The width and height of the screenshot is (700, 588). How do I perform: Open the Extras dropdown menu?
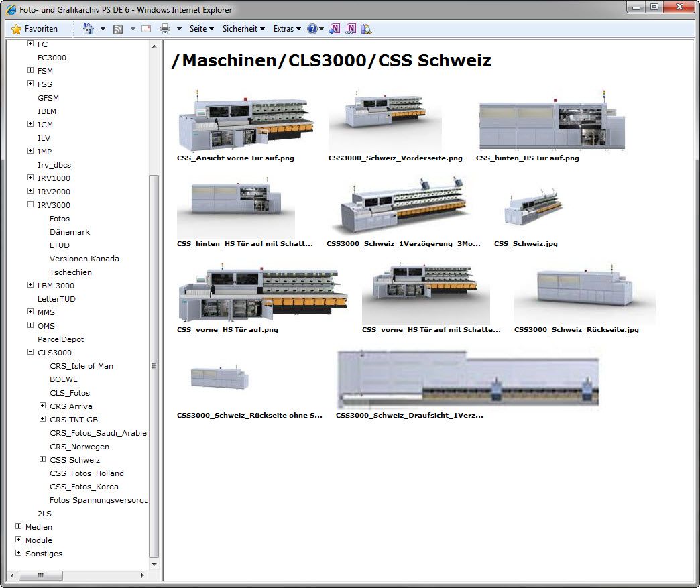[x=287, y=29]
